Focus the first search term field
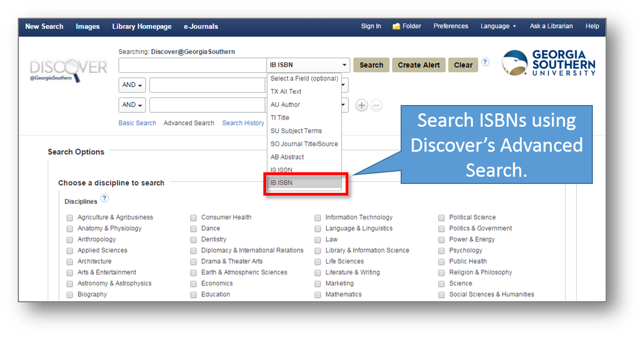The height and width of the screenshot is (339, 644). 193,65
